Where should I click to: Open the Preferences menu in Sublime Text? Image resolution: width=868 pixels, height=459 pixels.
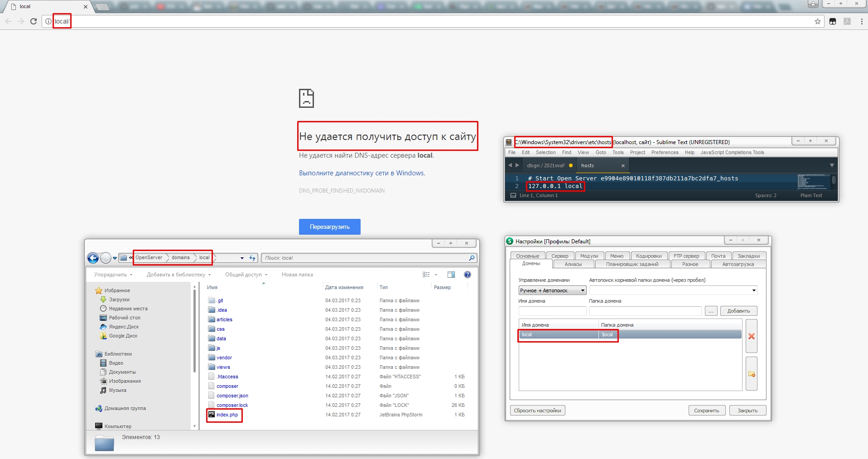point(665,152)
